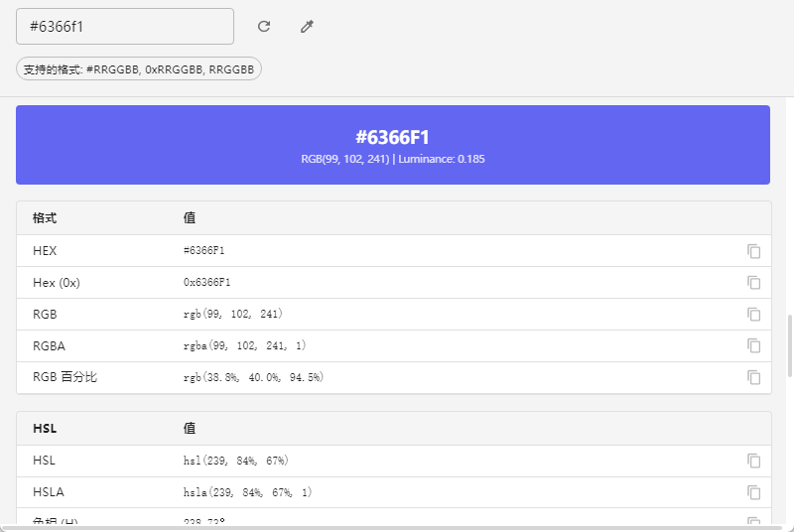794x532 pixels.
Task: Click the vertical scrollbar thumb on right
Action: point(790,346)
